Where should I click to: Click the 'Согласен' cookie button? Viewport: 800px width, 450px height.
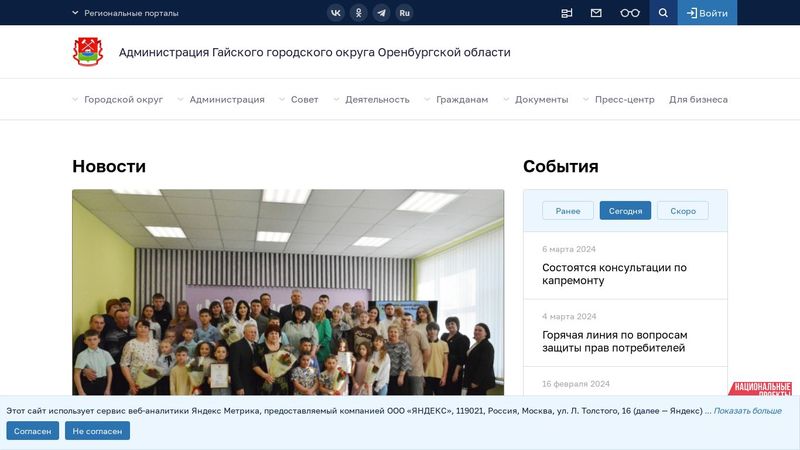tap(32, 431)
